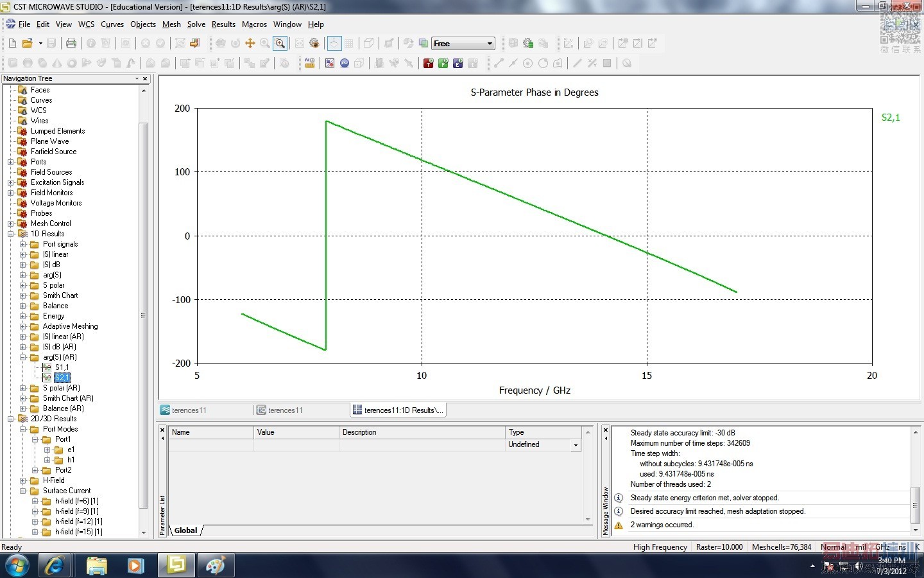Viewport: 924px width, 578px height.
Task: Select the Lumped Elements tree item
Action: pyautogui.click(x=58, y=131)
